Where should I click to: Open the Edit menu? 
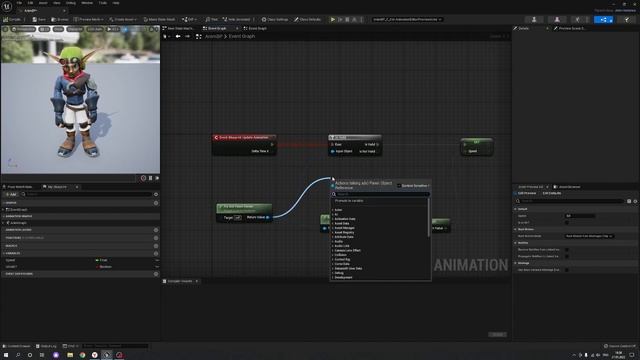pyautogui.click(x=30, y=3)
